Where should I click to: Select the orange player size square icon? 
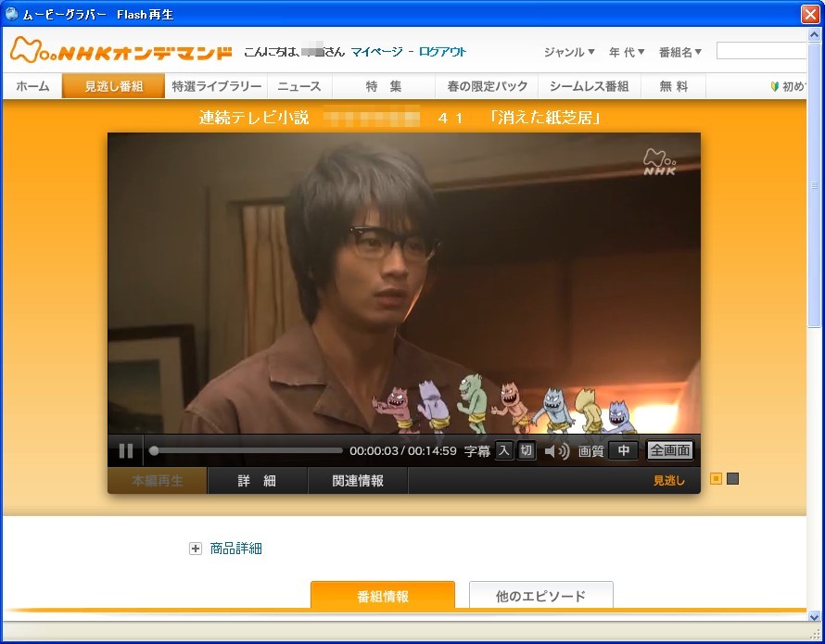[x=716, y=479]
